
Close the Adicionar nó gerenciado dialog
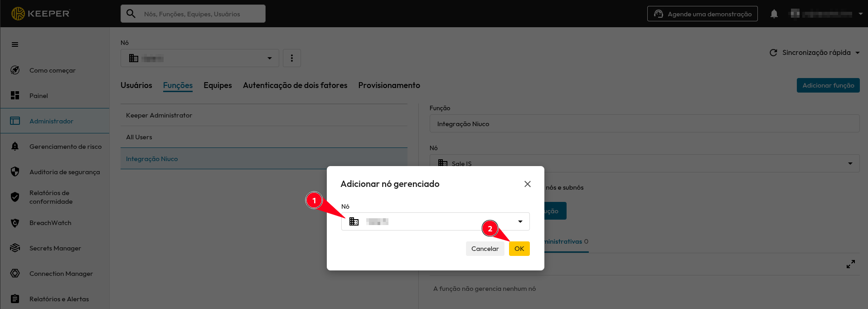[x=528, y=184]
